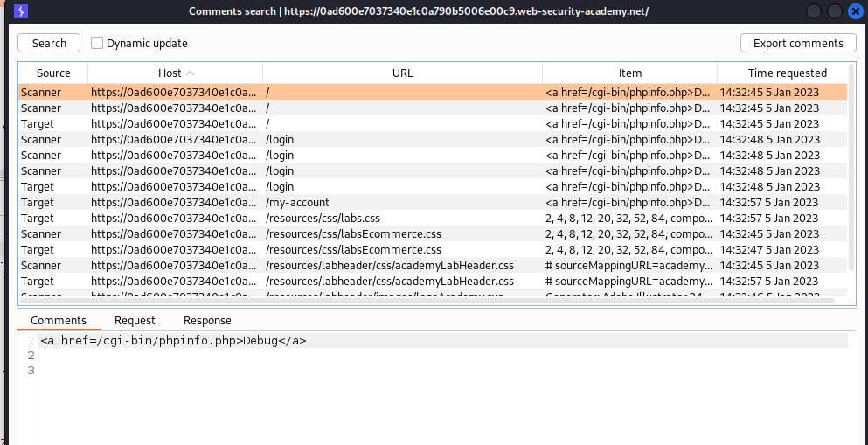Click the Export comments button

[798, 43]
